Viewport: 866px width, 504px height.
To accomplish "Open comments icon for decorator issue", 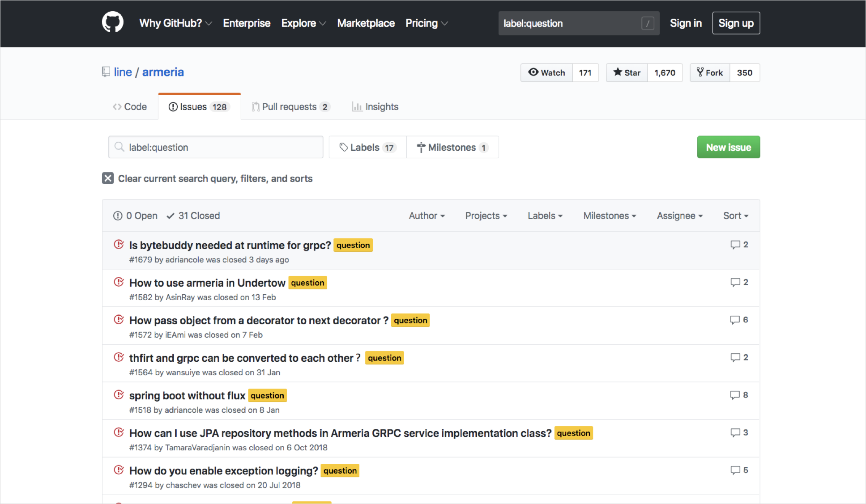I will coord(735,320).
